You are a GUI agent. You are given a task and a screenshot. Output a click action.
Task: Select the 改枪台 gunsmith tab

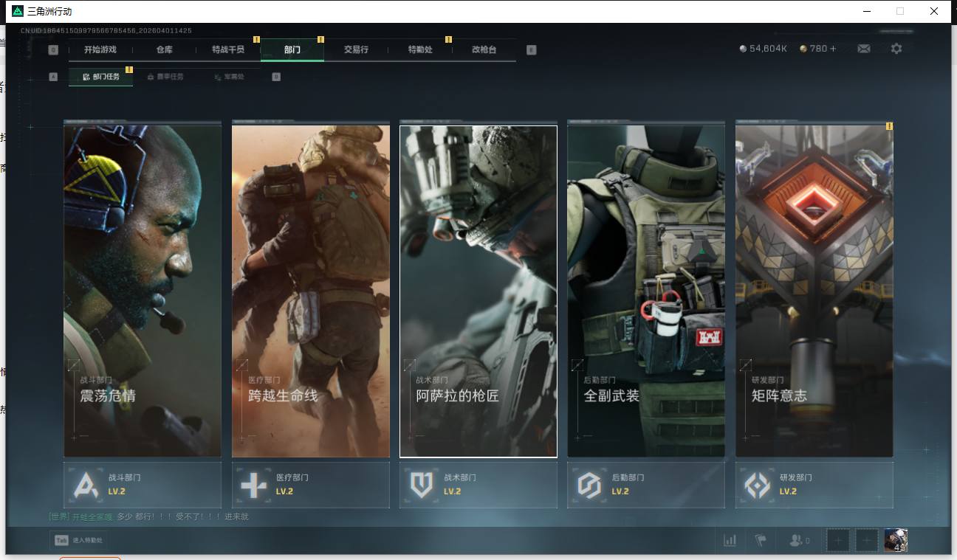[484, 49]
